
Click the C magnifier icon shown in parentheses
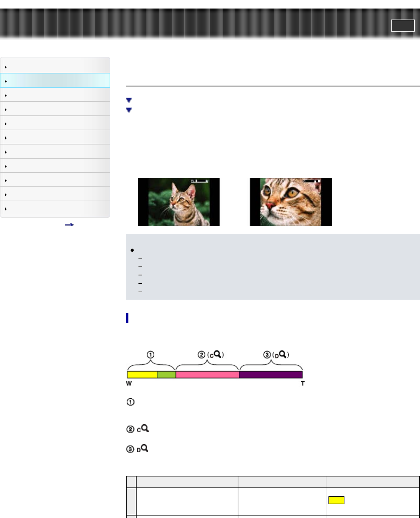pos(215,354)
